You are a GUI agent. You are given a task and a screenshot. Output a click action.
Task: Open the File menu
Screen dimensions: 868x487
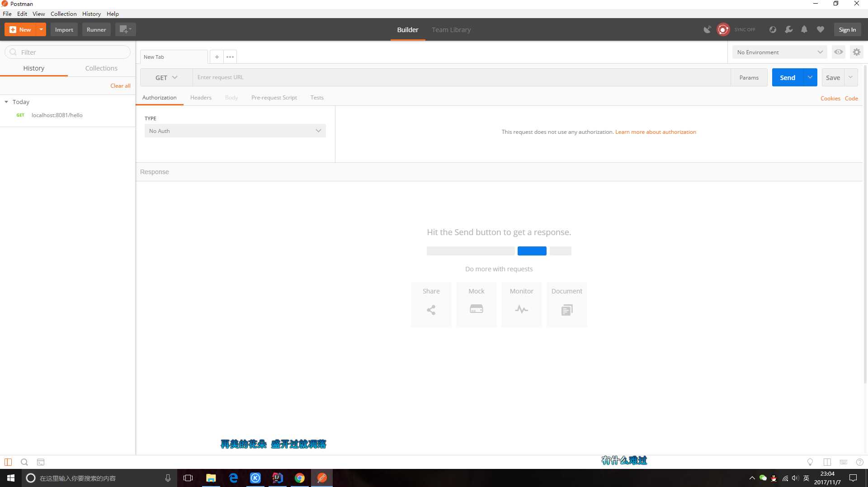[x=7, y=14]
